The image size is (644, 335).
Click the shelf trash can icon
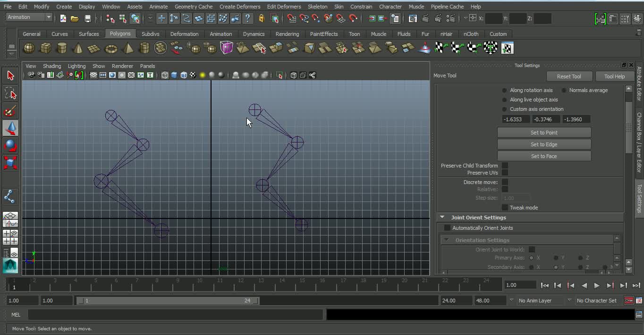point(639,33)
